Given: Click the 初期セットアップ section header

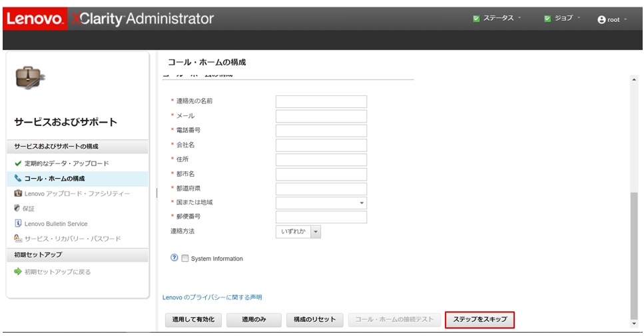Looking at the screenshot, I should [x=77, y=255].
